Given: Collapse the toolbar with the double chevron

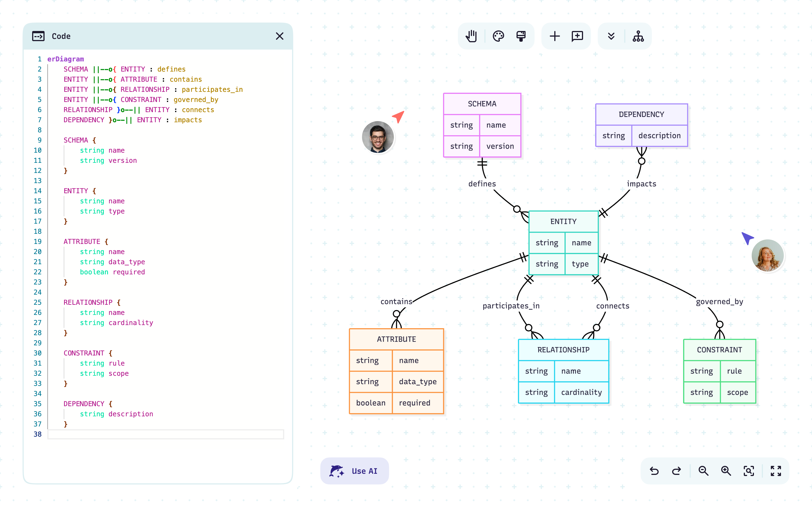Looking at the screenshot, I should click(x=611, y=36).
